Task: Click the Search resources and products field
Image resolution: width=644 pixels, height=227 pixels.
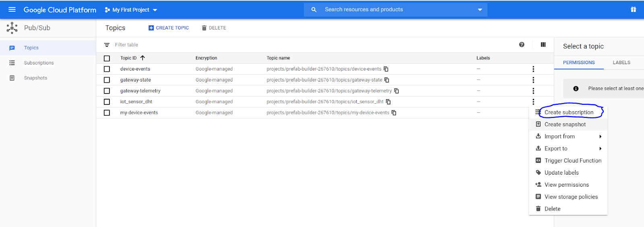Action: click(396, 10)
